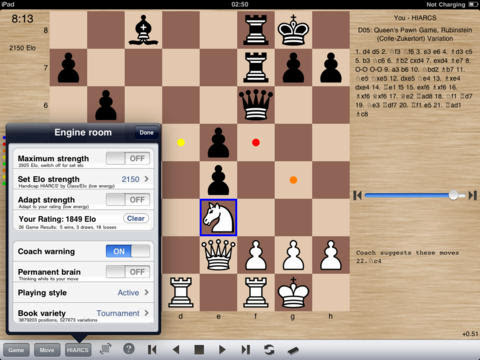Image resolution: width=480 pixels, height=360 pixels.
Task: Step forward one move with right arrow
Action: pyautogui.click(x=222, y=349)
